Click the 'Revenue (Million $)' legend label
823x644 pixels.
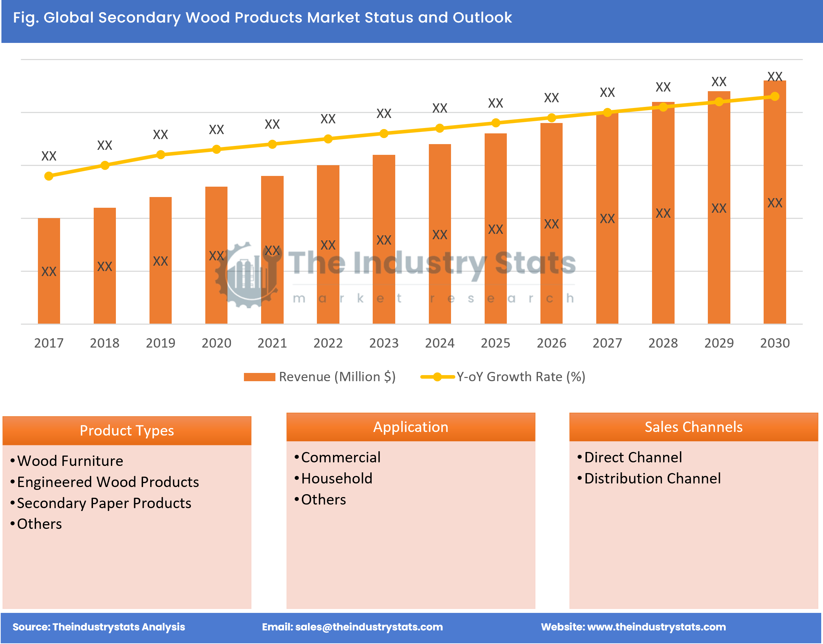point(337,377)
